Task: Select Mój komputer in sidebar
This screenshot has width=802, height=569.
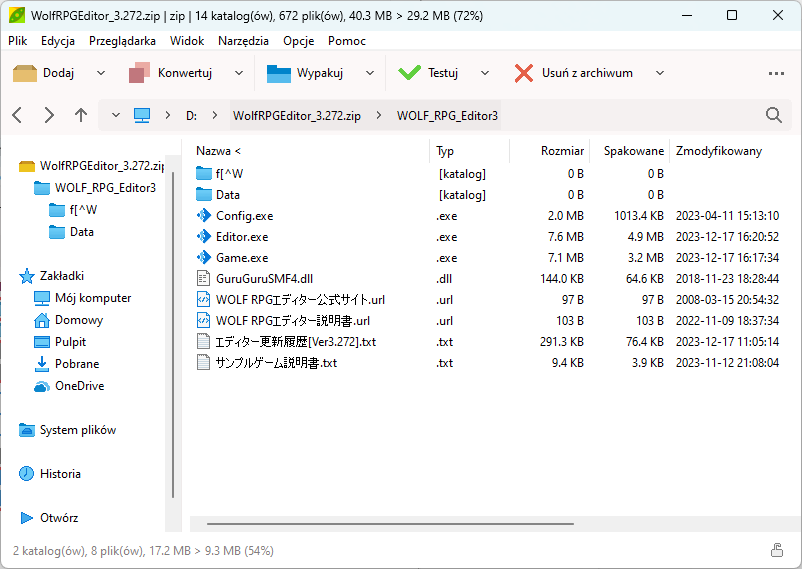Action: [82, 298]
